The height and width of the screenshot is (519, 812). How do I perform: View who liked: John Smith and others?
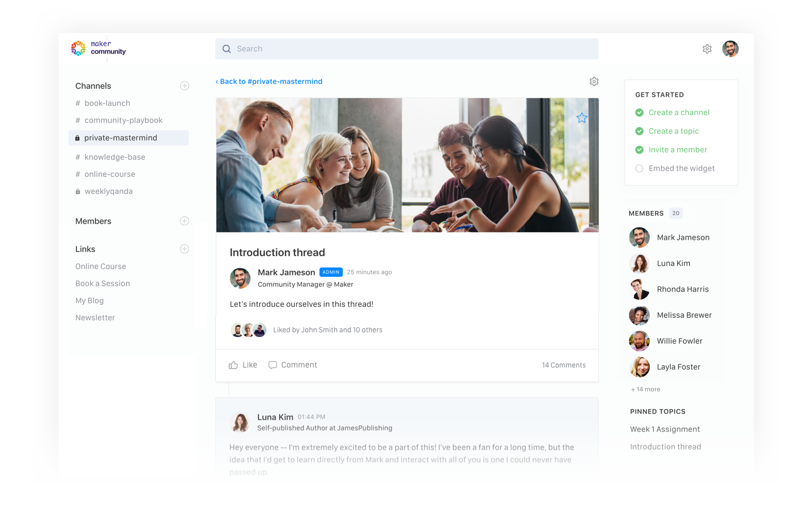(328, 330)
